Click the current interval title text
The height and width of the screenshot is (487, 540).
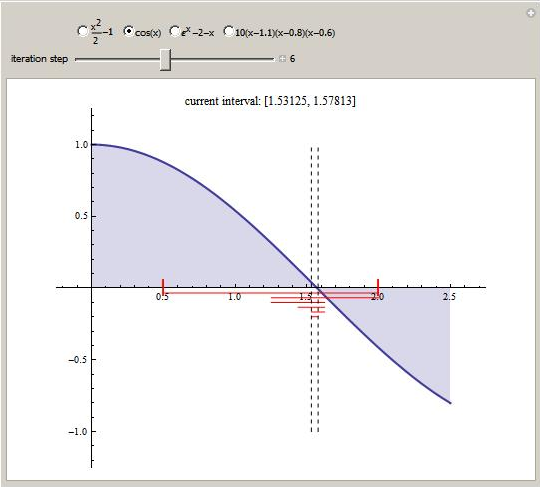point(270,101)
